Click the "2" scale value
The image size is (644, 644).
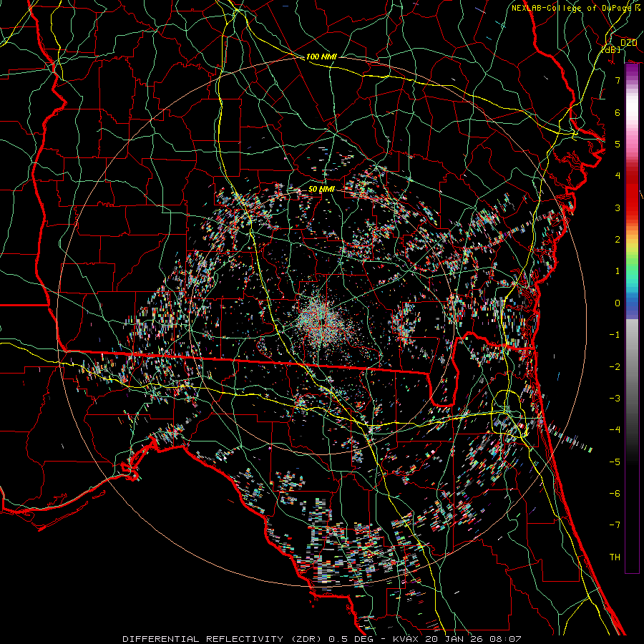click(618, 240)
